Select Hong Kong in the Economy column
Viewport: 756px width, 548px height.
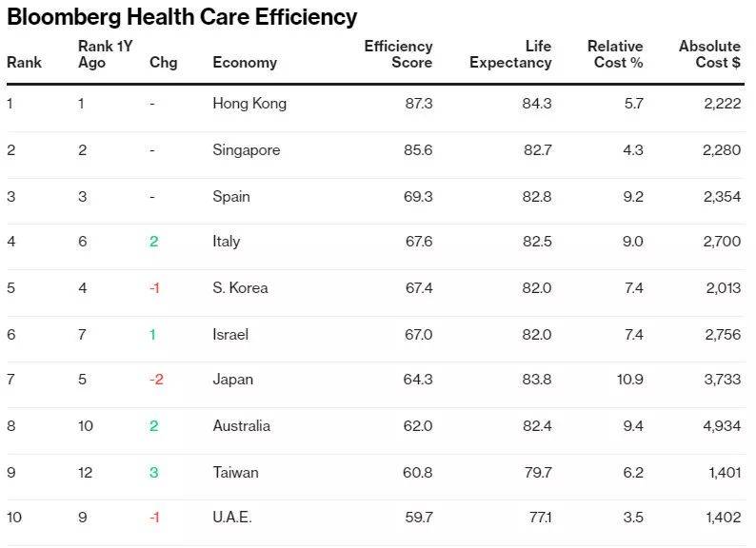[x=249, y=104]
